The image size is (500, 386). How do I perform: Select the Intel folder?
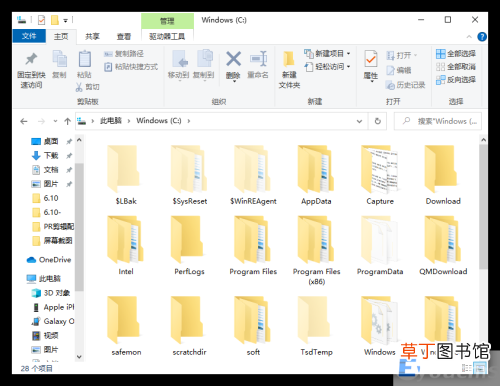pyautogui.click(x=126, y=246)
